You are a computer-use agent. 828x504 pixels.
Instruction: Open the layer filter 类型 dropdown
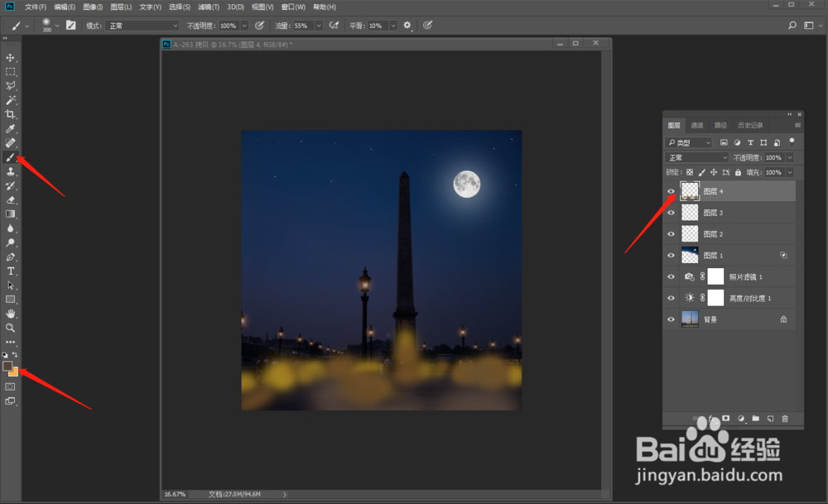point(689,142)
